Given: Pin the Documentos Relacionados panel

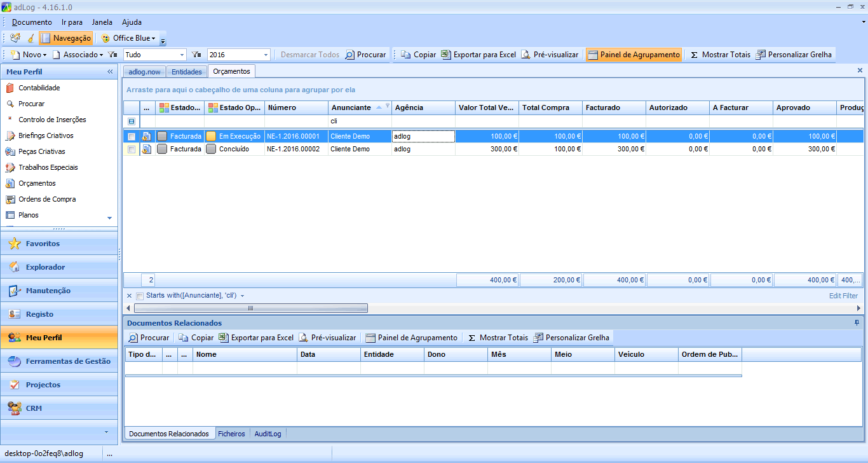Looking at the screenshot, I should tap(857, 323).
